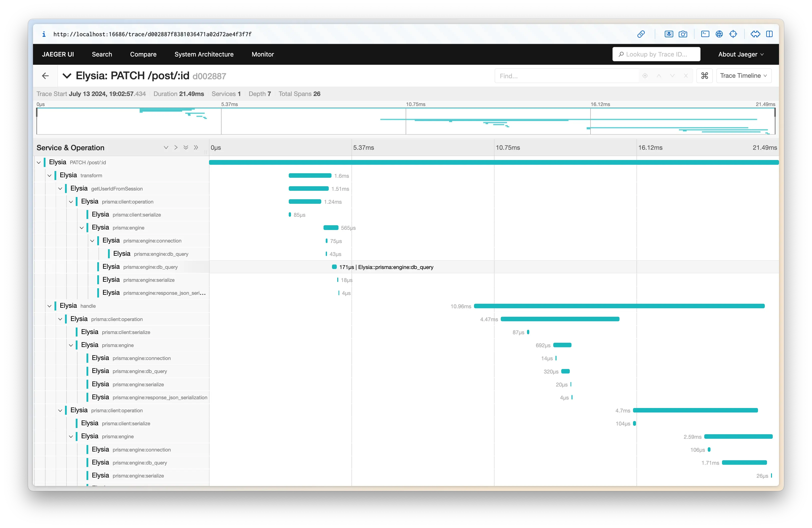Collapse the trace title with its chevron
This screenshot has height=528, width=812.
[67, 76]
